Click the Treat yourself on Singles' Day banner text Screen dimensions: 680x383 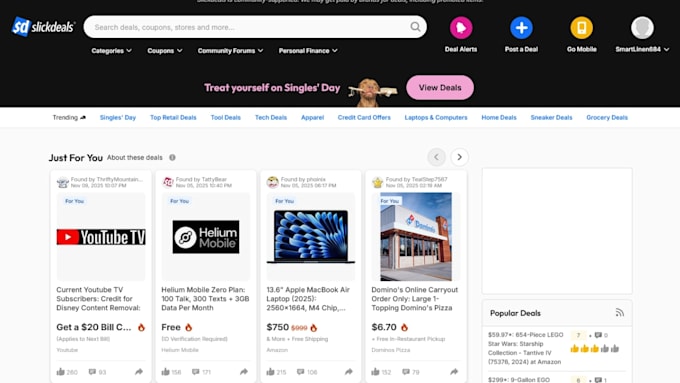pyautogui.click(x=272, y=88)
